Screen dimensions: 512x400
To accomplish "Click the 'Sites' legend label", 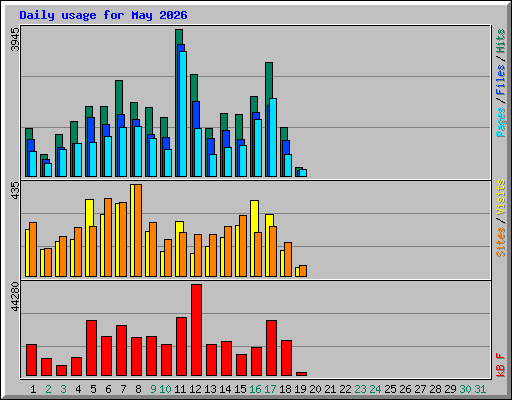I will coord(501,242).
